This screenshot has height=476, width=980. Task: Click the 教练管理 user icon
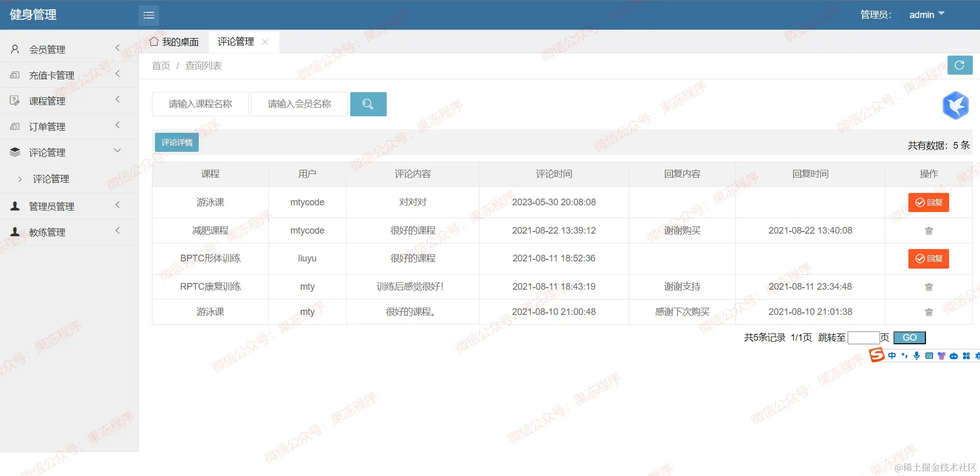[15, 232]
